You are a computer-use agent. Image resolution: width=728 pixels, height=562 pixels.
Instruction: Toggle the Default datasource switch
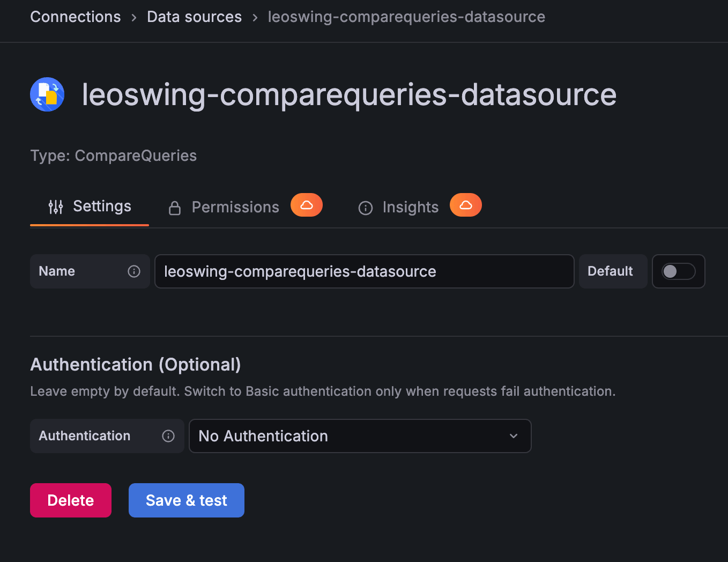(x=678, y=271)
